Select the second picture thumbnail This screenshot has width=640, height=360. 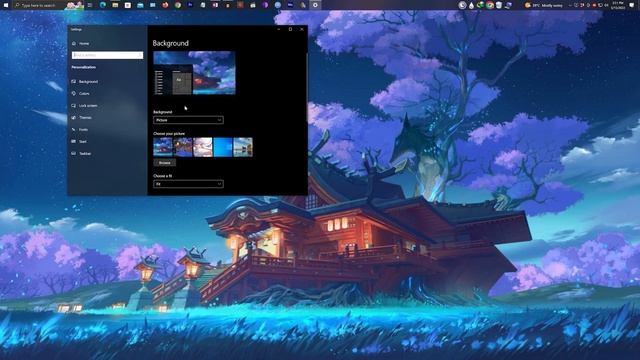click(182, 147)
